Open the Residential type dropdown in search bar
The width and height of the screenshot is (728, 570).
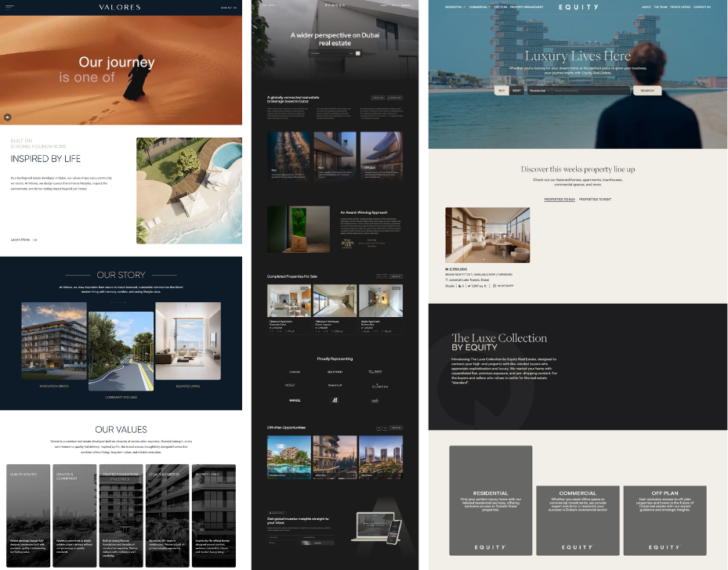pos(539,91)
